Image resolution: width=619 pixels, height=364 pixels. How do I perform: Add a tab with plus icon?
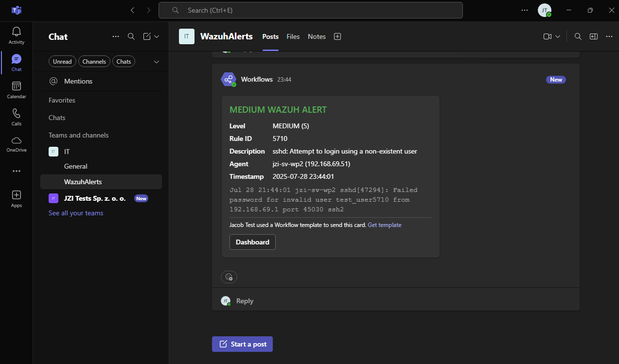pyautogui.click(x=337, y=36)
